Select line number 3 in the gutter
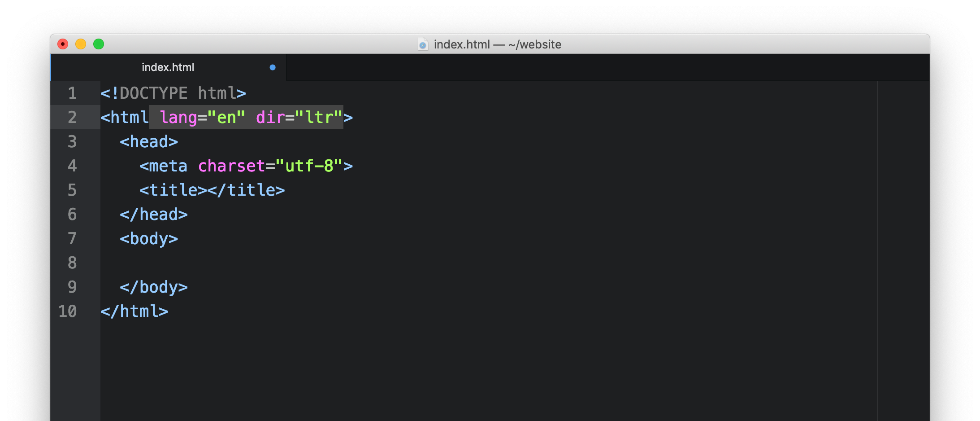 click(72, 142)
